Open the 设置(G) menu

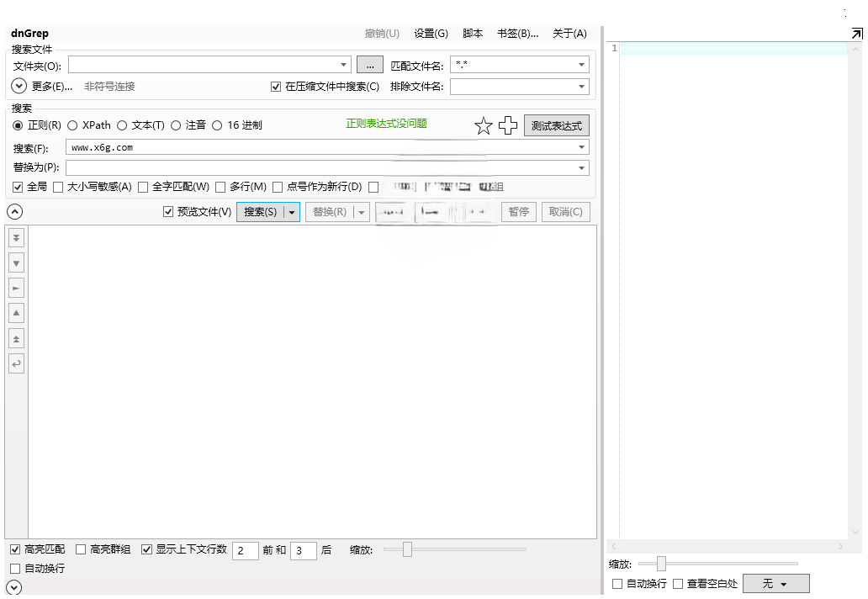431,34
